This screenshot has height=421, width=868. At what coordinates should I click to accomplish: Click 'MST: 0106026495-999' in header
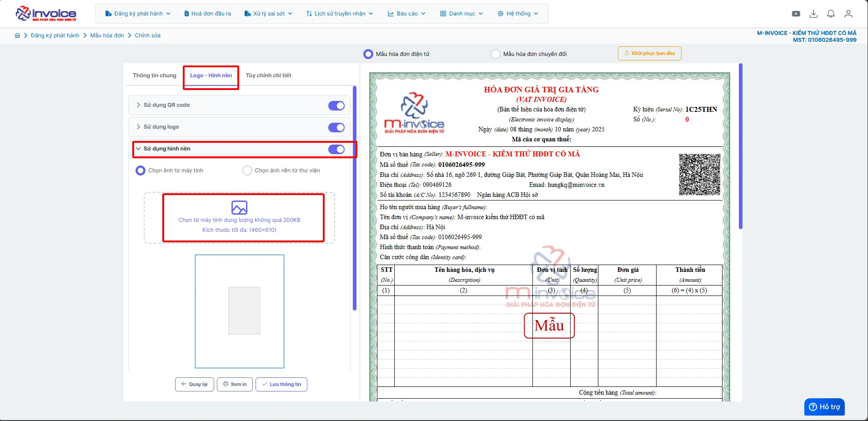[825, 40]
